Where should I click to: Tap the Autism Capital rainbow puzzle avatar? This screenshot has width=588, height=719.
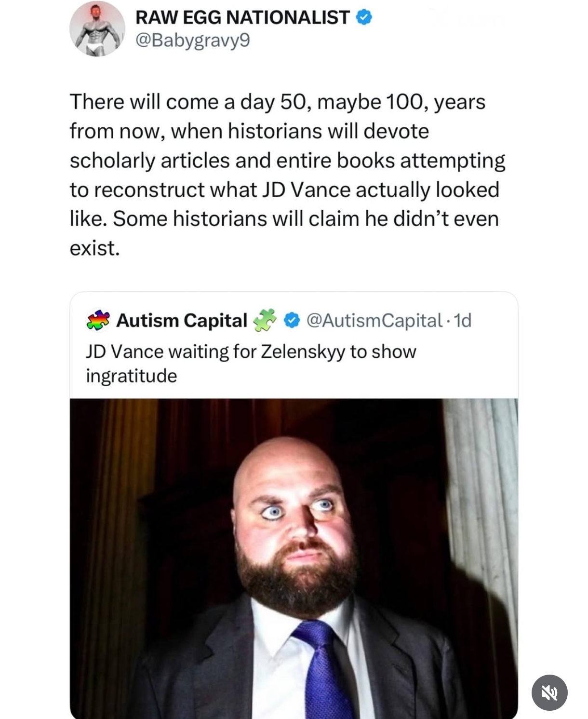[x=98, y=320]
